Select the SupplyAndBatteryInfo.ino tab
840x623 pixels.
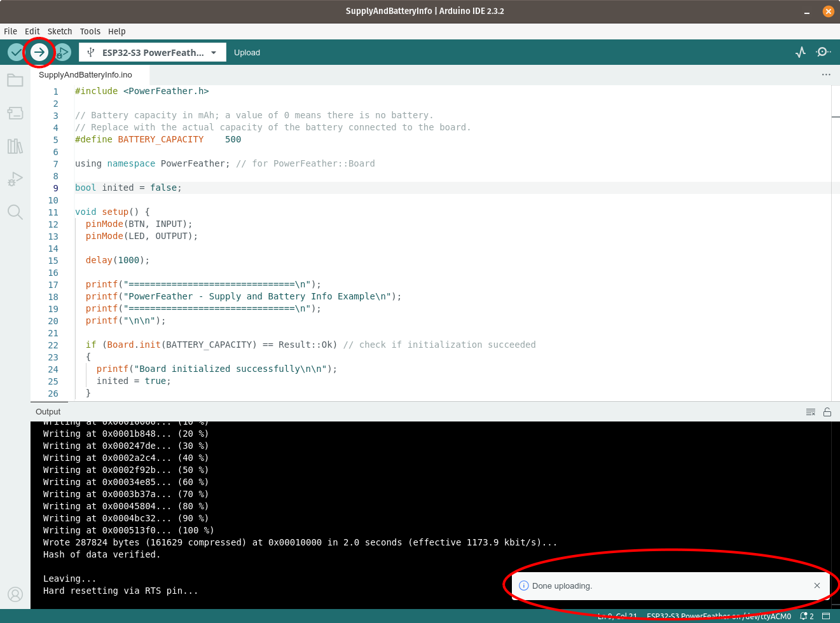85,74
